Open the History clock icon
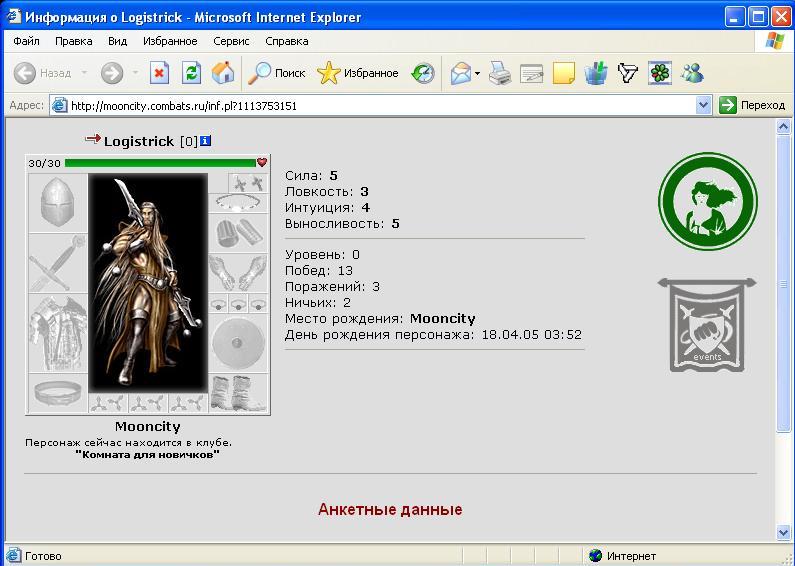Screen dimensions: 795x566 click(423, 74)
